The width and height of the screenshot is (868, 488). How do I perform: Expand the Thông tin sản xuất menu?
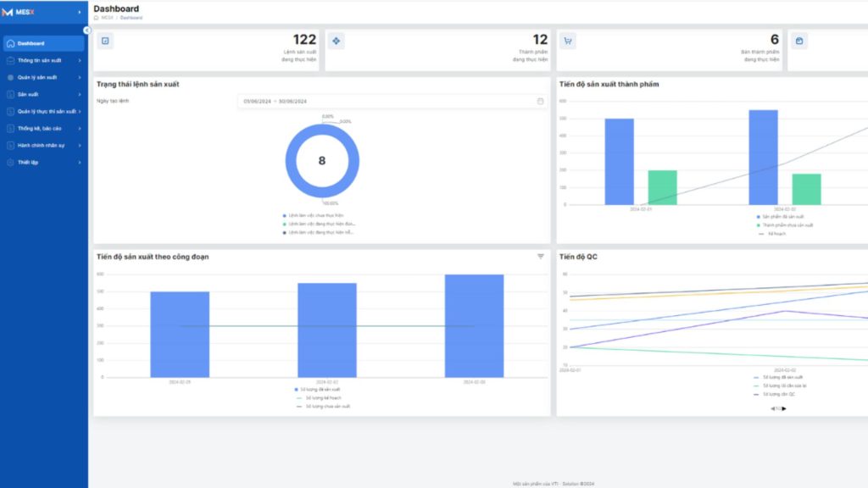(x=44, y=60)
